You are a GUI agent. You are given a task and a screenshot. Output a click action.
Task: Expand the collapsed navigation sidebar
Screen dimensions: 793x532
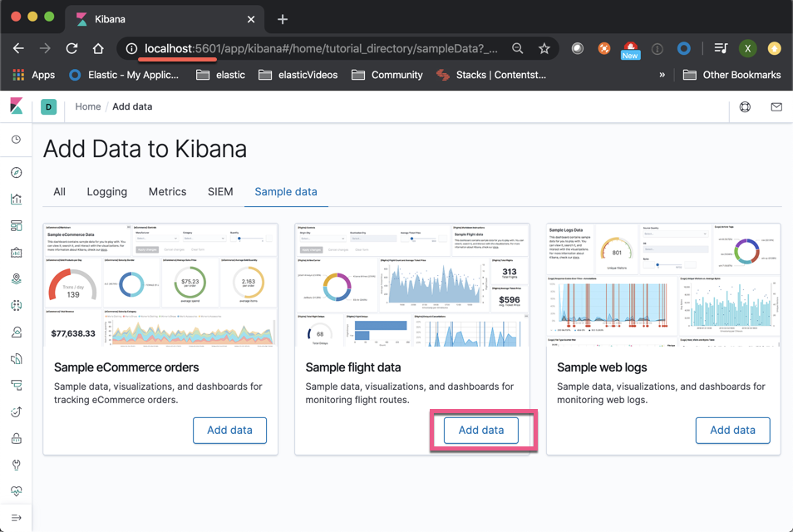coord(16,518)
